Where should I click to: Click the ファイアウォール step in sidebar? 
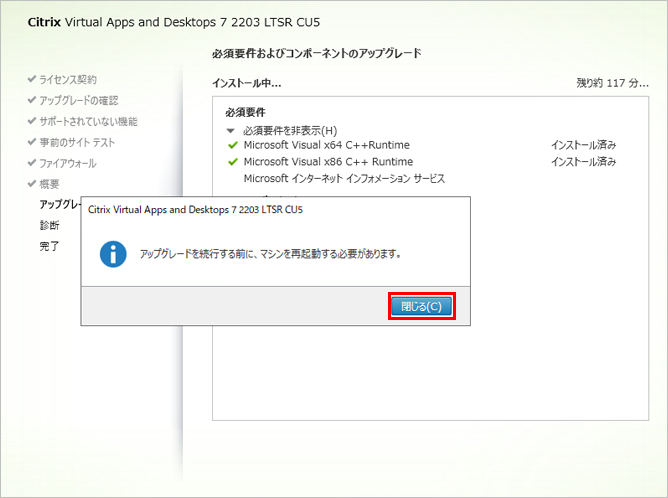(68, 163)
